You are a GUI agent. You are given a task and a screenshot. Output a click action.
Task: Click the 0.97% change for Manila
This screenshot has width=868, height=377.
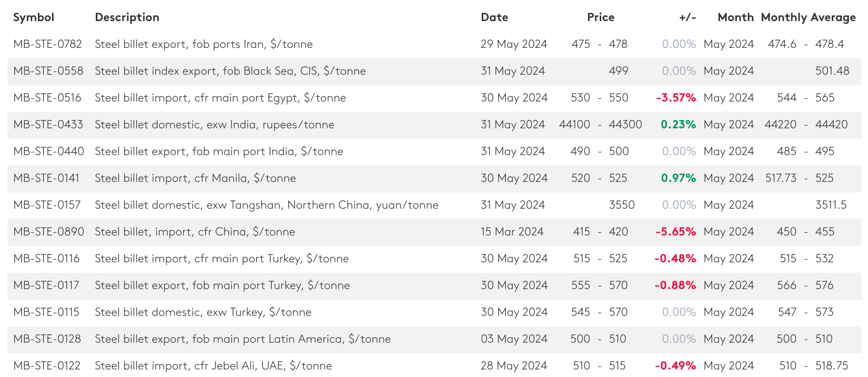[x=678, y=178]
